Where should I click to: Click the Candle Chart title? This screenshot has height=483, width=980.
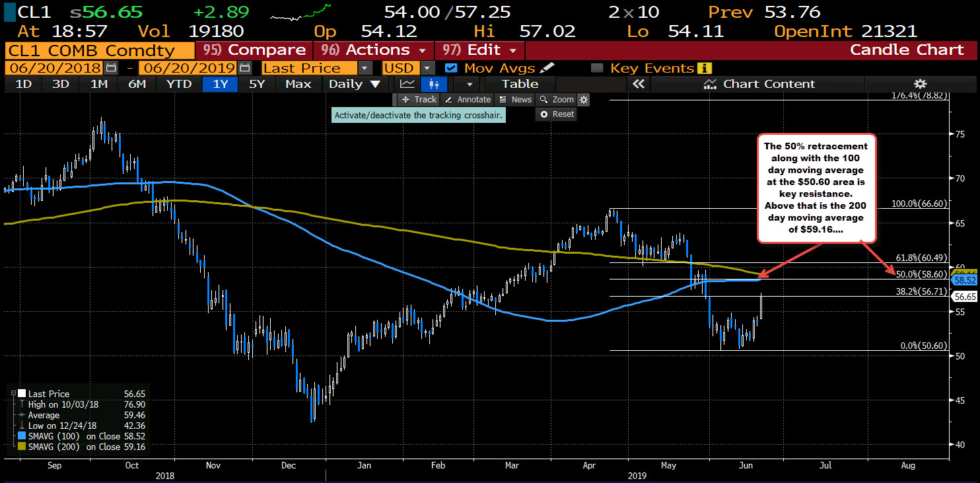coord(907,50)
